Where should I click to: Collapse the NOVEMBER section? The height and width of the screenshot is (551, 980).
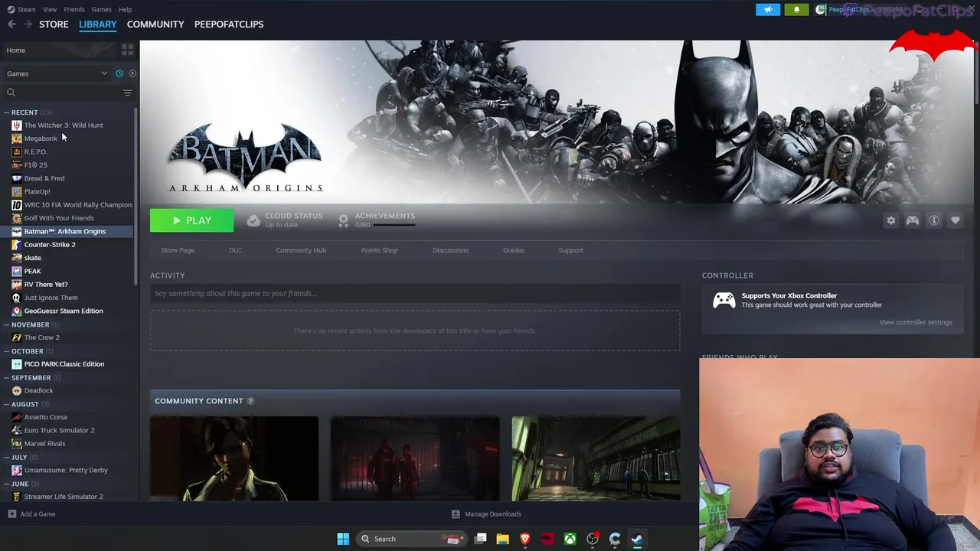(x=7, y=324)
